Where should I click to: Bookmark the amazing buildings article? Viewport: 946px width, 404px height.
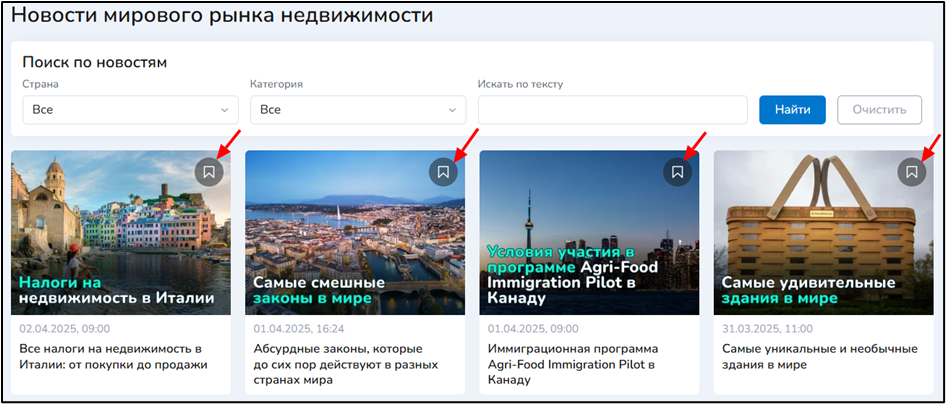tap(912, 172)
